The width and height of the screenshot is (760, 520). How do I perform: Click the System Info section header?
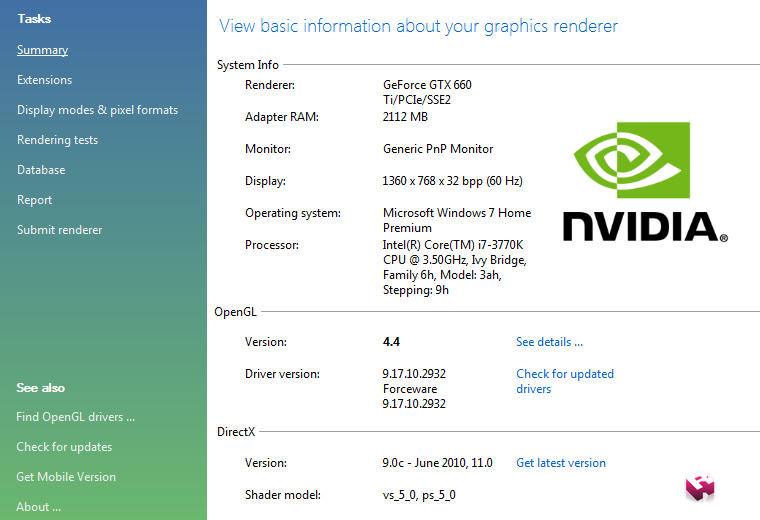(x=248, y=64)
